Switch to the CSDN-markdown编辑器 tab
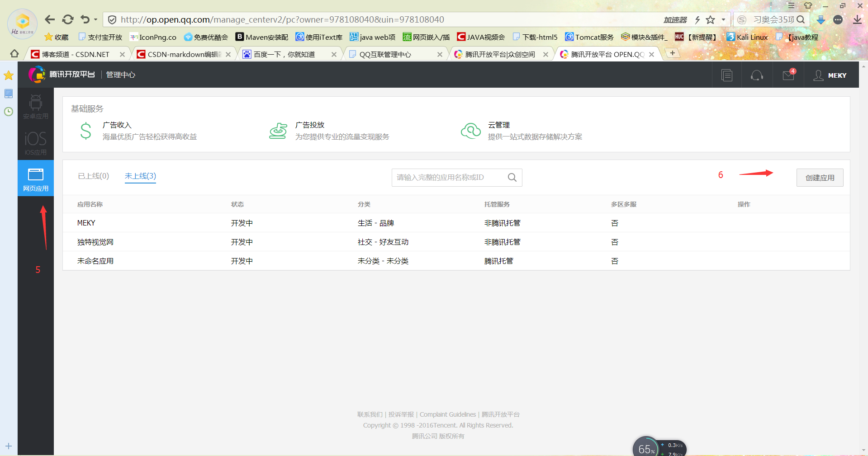 coord(184,54)
